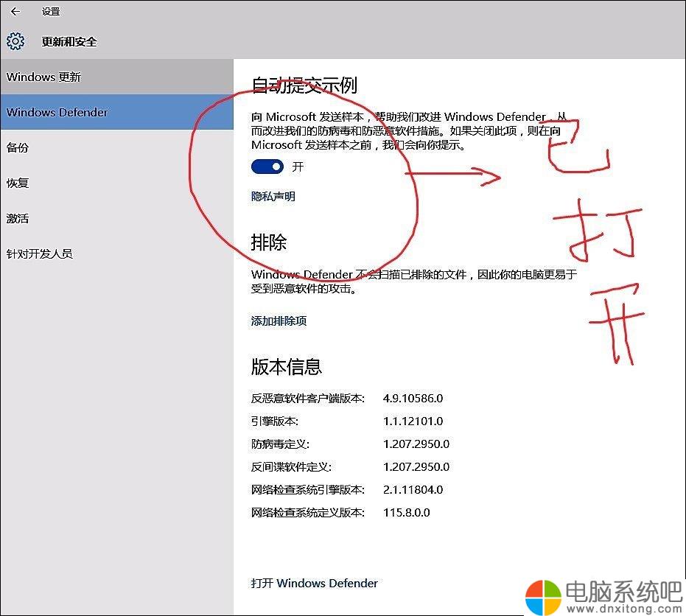Click the 反间谍软件定义 label
This screenshot has width=686, height=616.
[291, 467]
